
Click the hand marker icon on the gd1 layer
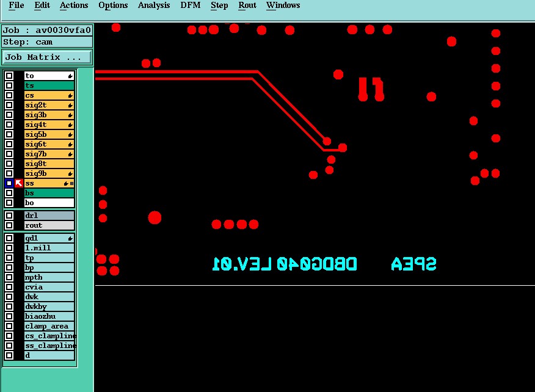(x=70, y=238)
